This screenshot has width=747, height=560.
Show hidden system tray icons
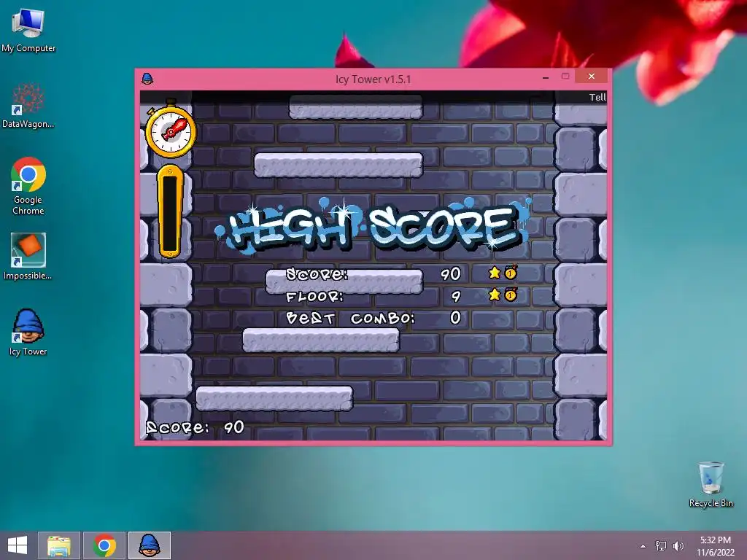[643, 546]
